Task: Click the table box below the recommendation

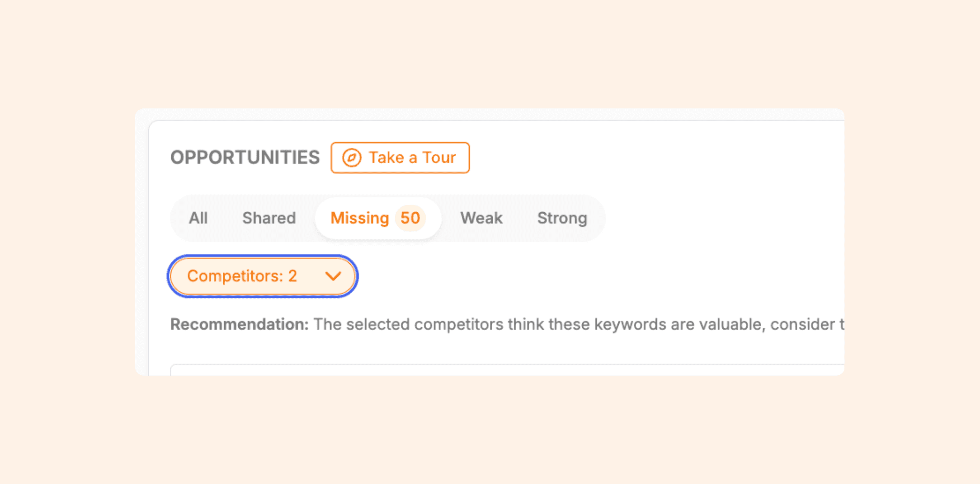Action: [x=506, y=370]
